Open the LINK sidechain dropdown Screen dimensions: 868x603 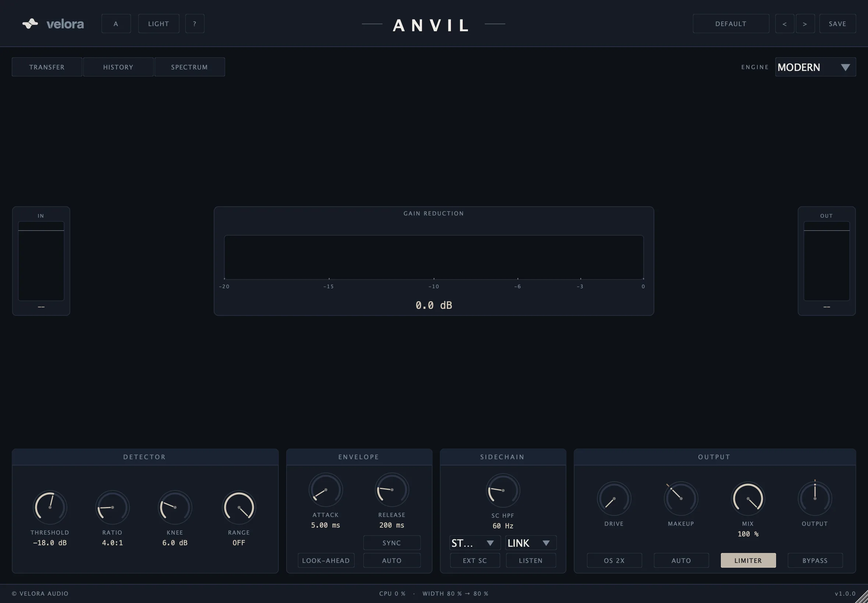click(531, 543)
